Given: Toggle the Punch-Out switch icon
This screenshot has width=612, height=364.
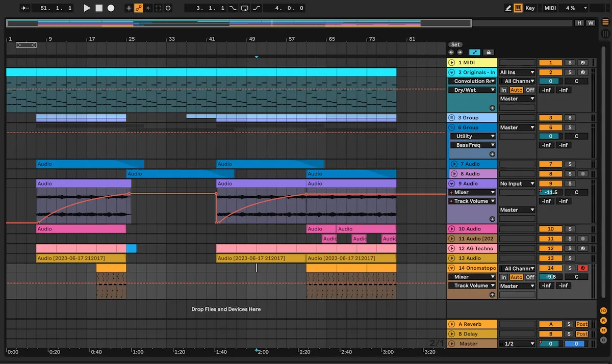Looking at the screenshot, I should coord(256,8).
